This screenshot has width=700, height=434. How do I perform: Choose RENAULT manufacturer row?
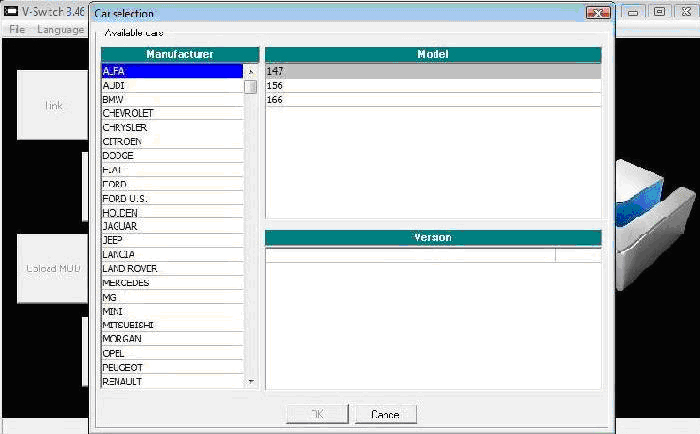172,381
